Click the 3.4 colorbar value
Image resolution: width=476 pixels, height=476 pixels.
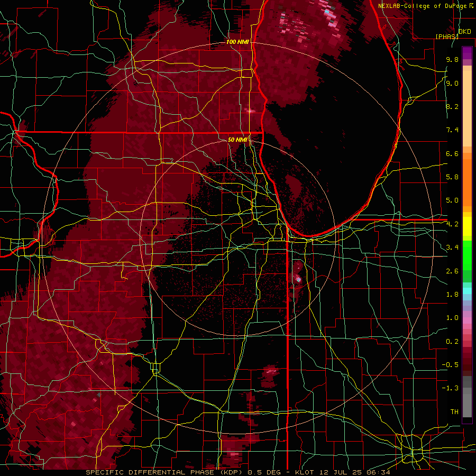(452, 248)
